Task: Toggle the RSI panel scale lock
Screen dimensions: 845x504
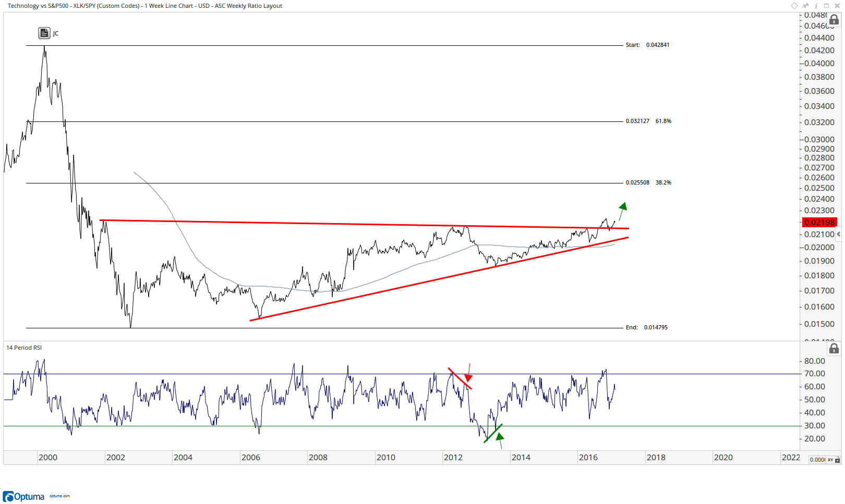Action: click(x=834, y=348)
